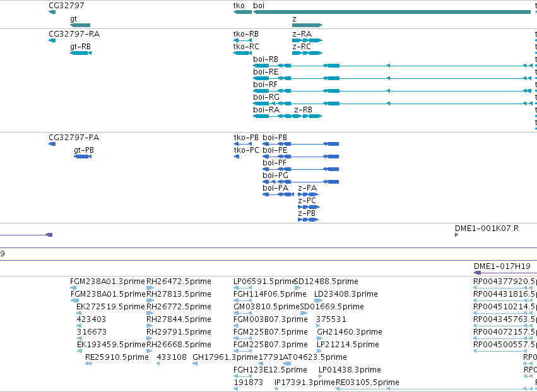Click the feature labeled 191873
The width and height of the screenshot is (537, 392).
235,389
